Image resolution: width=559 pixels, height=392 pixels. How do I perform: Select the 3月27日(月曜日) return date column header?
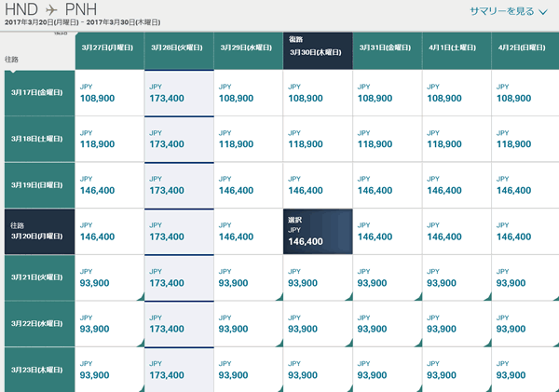[x=109, y=47]
